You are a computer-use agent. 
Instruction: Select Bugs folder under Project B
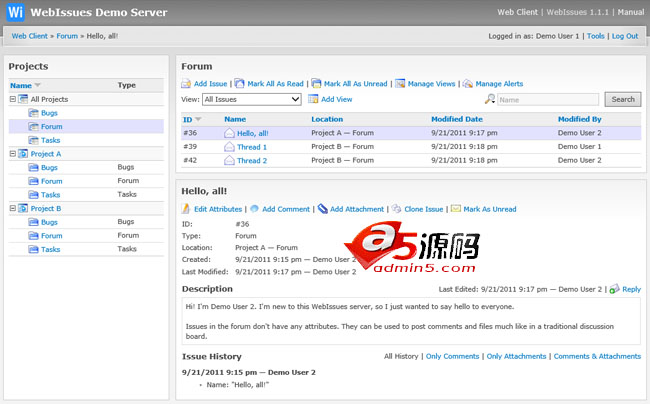[49, 222]
